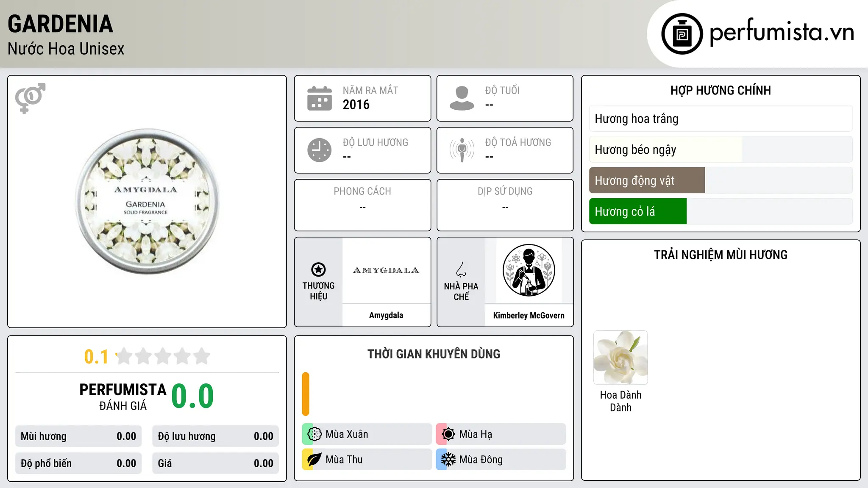
Task: Click the 0.1 star rating value
Action: tap(96, 357)
